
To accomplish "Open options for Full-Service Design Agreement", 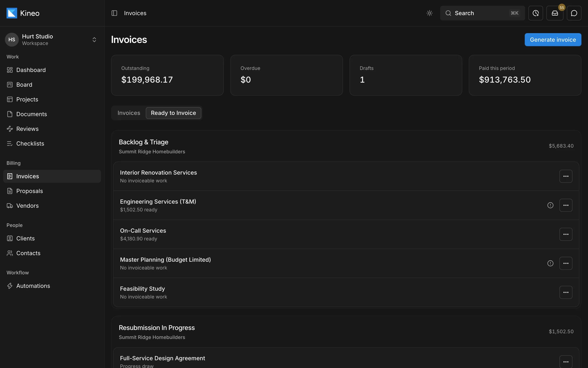I will point(566,362).
